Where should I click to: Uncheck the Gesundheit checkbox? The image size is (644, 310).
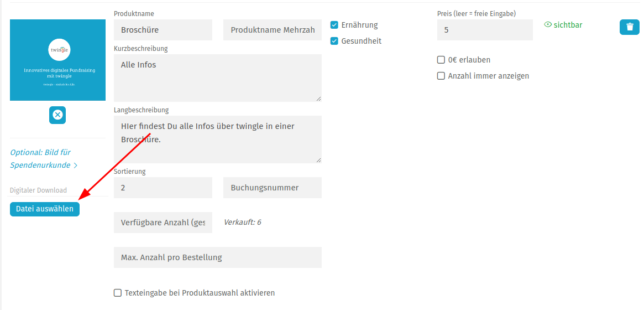coord(334,41)
